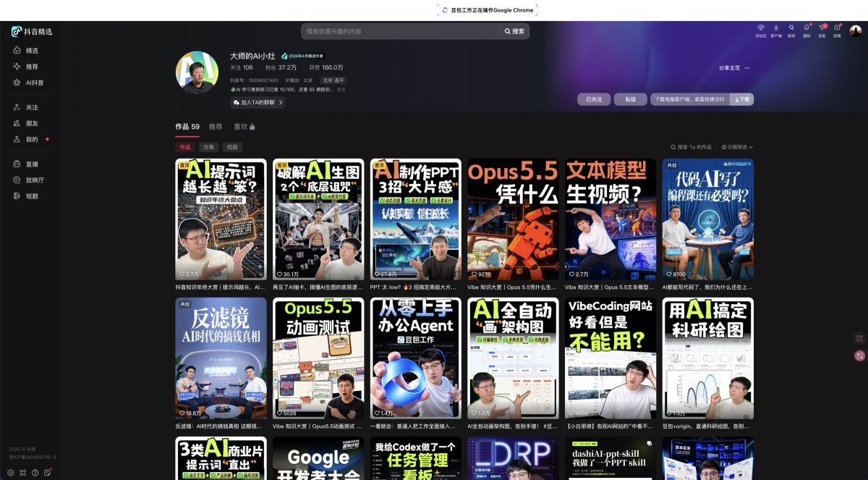Click the 抖音精选 logo

32,32
